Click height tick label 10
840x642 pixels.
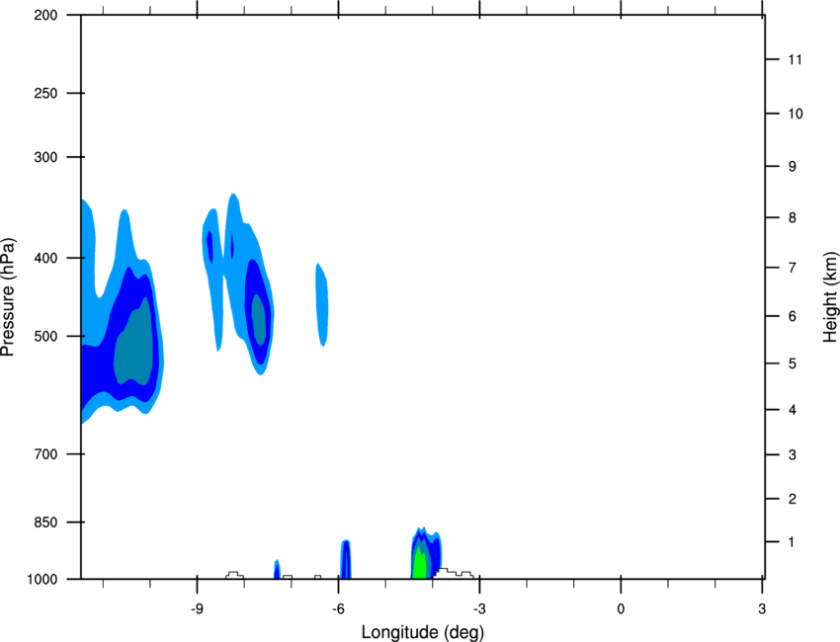pos(795,114)
